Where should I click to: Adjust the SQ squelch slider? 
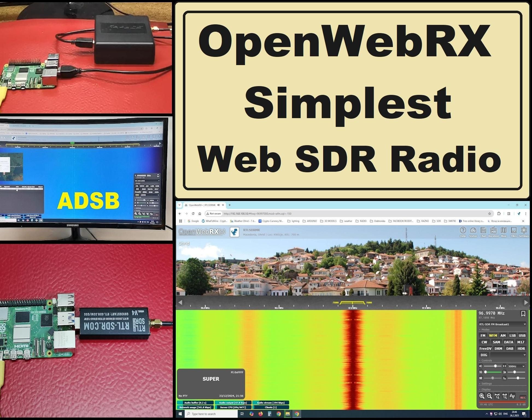(492, 372)
